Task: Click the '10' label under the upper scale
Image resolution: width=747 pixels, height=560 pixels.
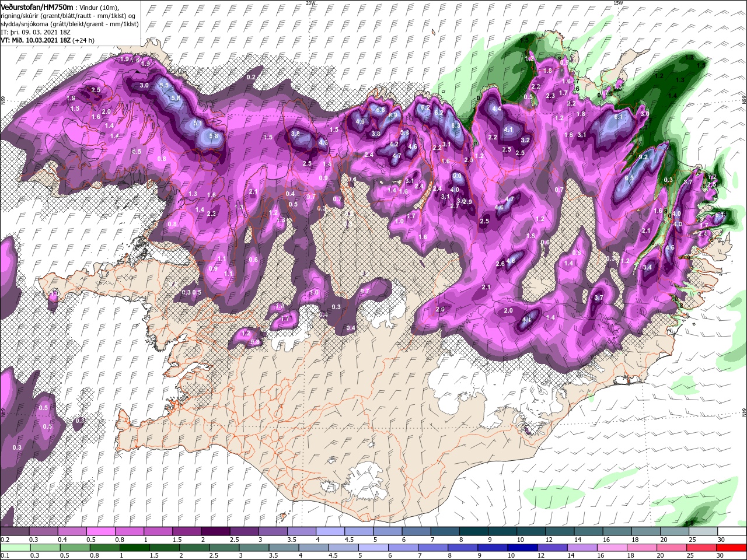Action: pyautogui.click(x=519, y=540)
